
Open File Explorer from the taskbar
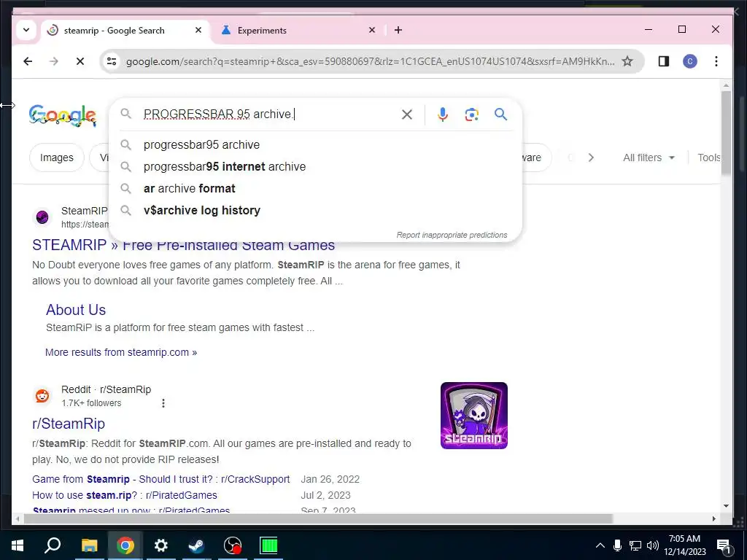point(89,545)
